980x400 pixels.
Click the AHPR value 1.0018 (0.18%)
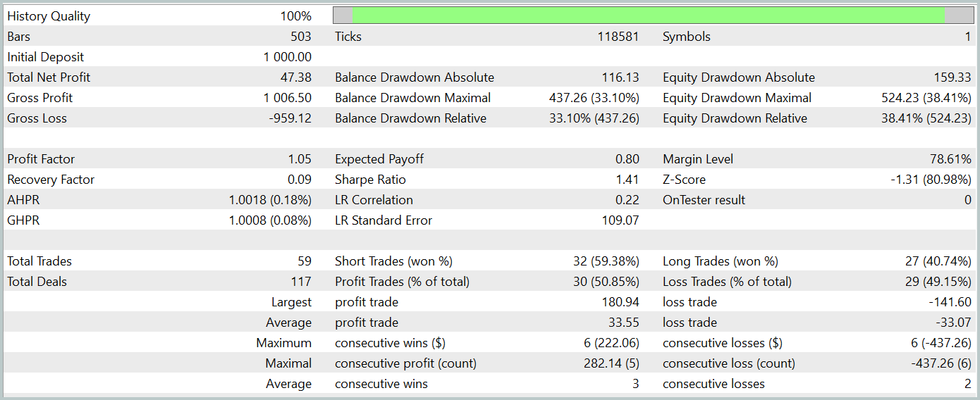270,200
